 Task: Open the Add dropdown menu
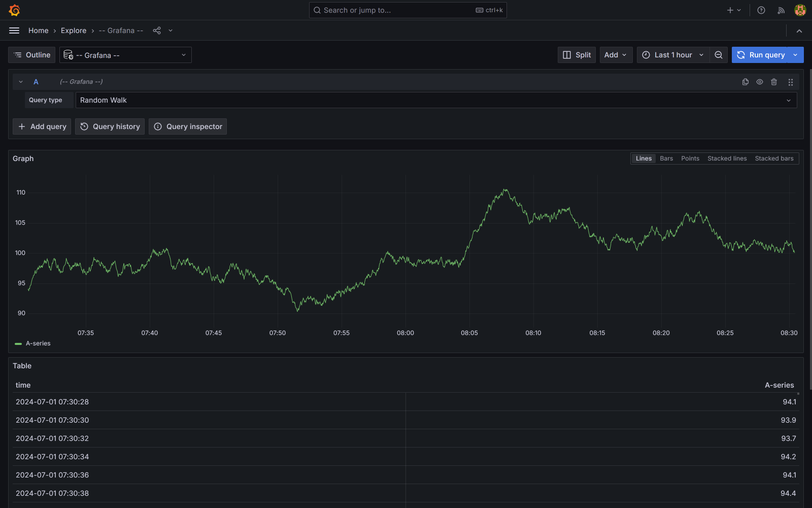coord(616,55)
